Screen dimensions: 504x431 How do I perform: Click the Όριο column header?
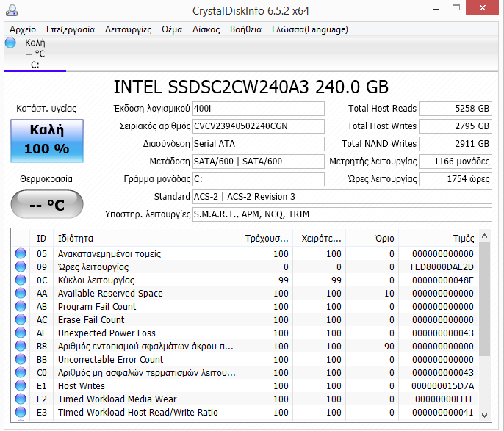372,239
